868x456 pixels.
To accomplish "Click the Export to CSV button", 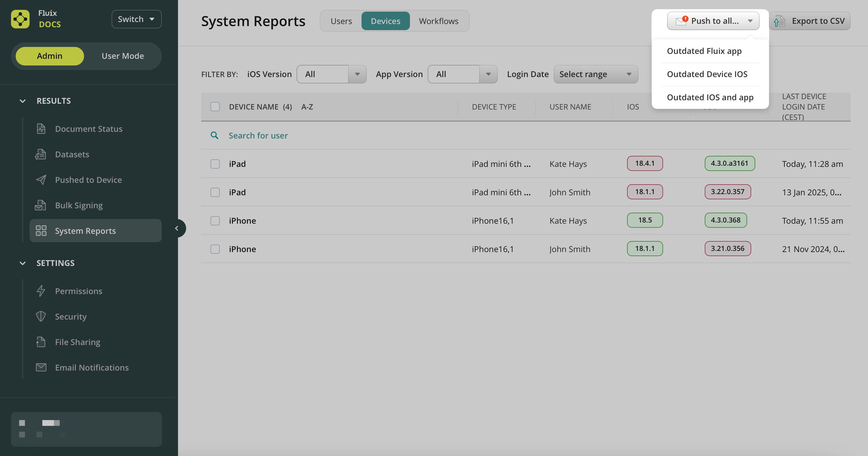I will [810, 21].
